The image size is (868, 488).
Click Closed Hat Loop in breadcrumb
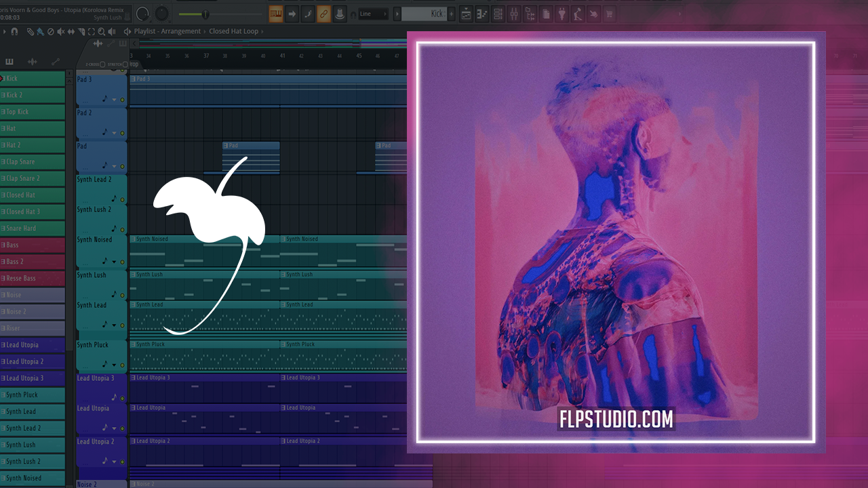(234, 31)
